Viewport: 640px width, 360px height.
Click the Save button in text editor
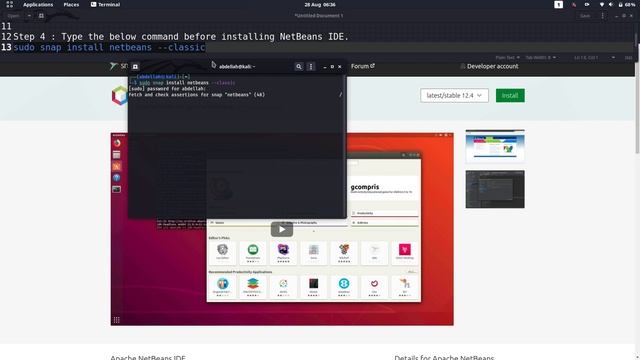(585, 16)
